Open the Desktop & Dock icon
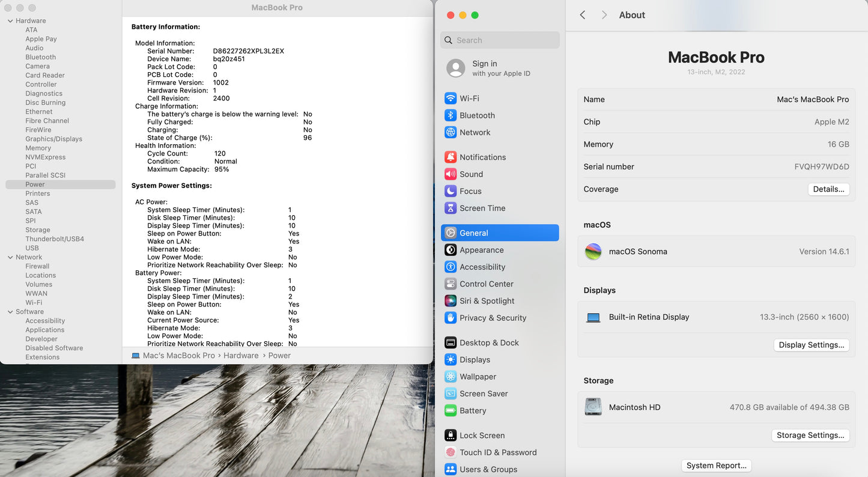The width and height of the screenshot is (868, 477). [x=451, y=342]
